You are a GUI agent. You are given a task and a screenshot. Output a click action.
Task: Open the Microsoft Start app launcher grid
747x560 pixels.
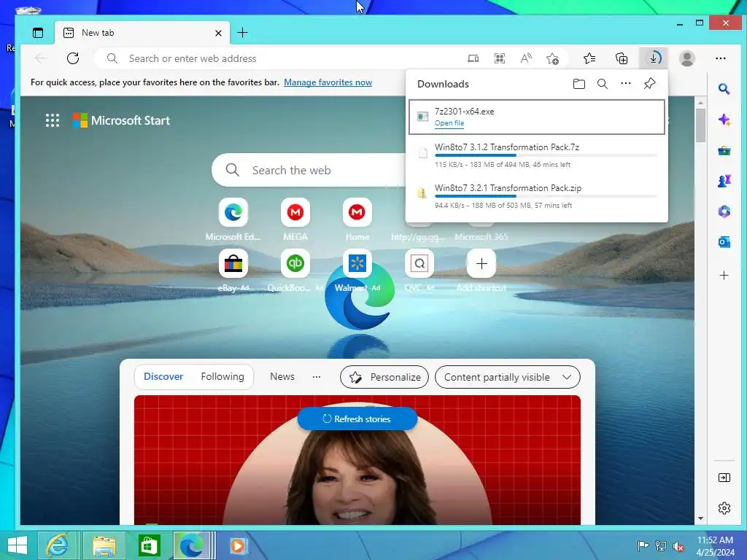pyautogui.click(x=53, y=120)
